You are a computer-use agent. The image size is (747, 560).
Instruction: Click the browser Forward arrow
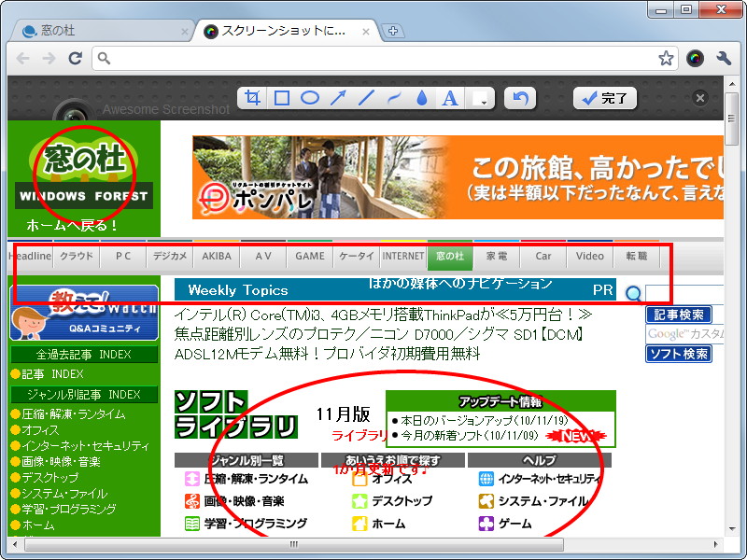point(49,59)
